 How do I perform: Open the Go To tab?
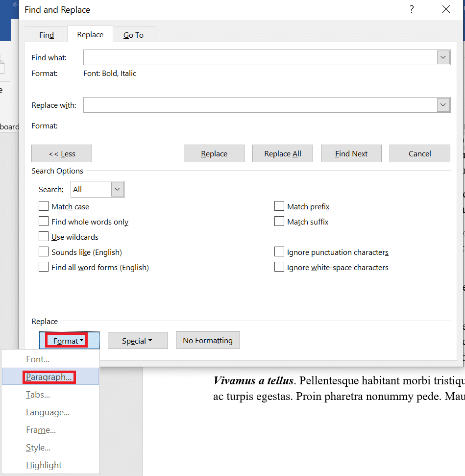click(x=134, y=35)
